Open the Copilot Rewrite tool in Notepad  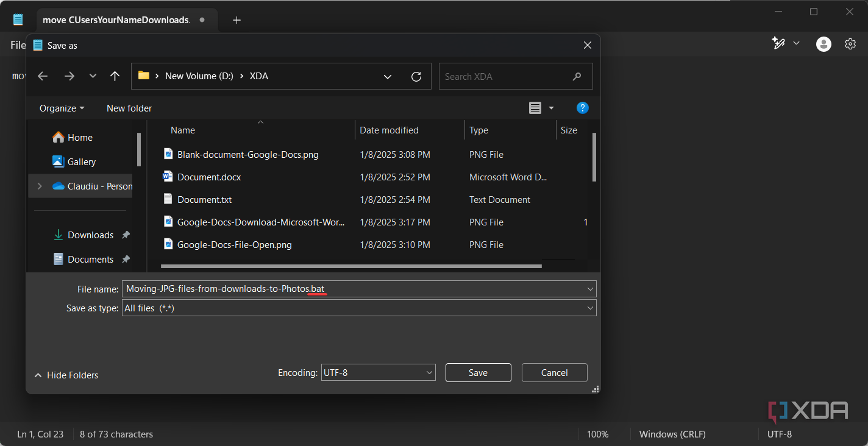click(x=779, y=43)
